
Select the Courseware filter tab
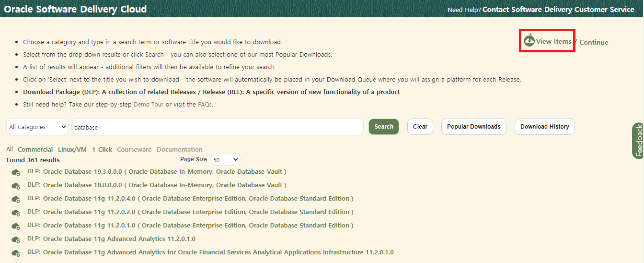point(134,150)
